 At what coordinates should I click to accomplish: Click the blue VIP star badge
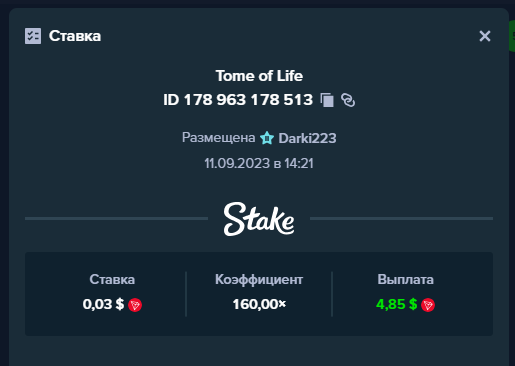coord(267,138)
